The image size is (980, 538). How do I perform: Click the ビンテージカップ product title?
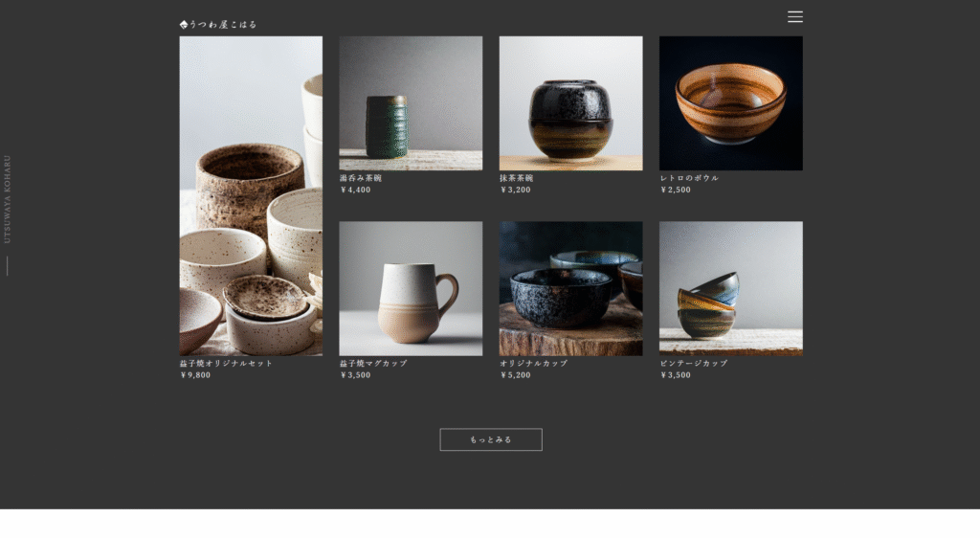click(x=693, y=364)
